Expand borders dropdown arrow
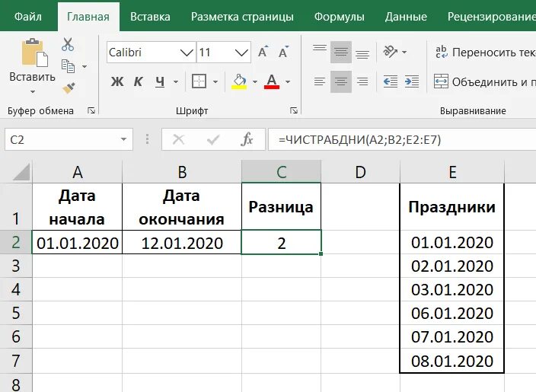Image resolution: width=536 pixels, height=392 pixels. (x=215, y=82)
